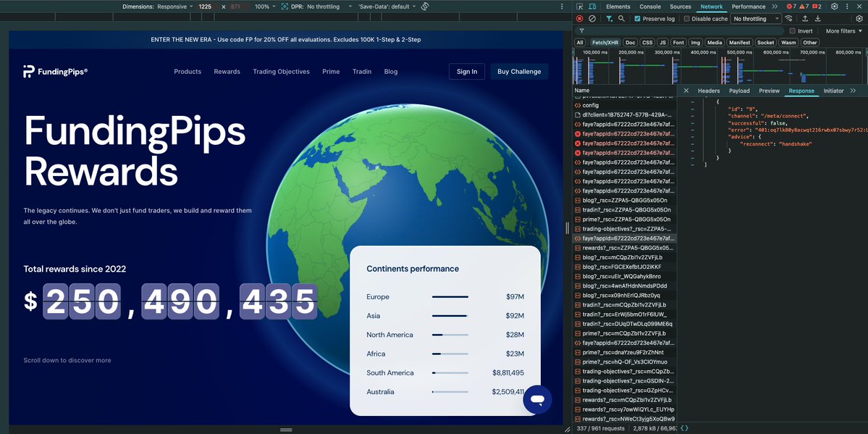This screenshot has width=868, height=434.
Task: Toggle the device toolbar icon
Action: pos(592,7)
